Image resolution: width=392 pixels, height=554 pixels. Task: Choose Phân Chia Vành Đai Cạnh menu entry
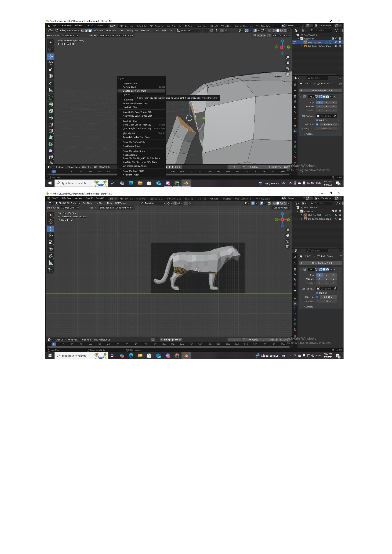click(x=141, y=103)
